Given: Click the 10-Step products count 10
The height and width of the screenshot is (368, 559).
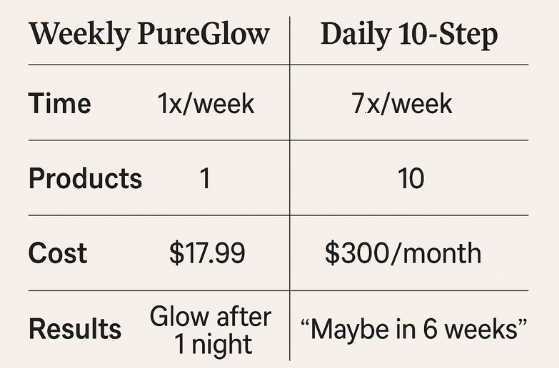Looking at the screenshot, I should (x=411, y=178).
